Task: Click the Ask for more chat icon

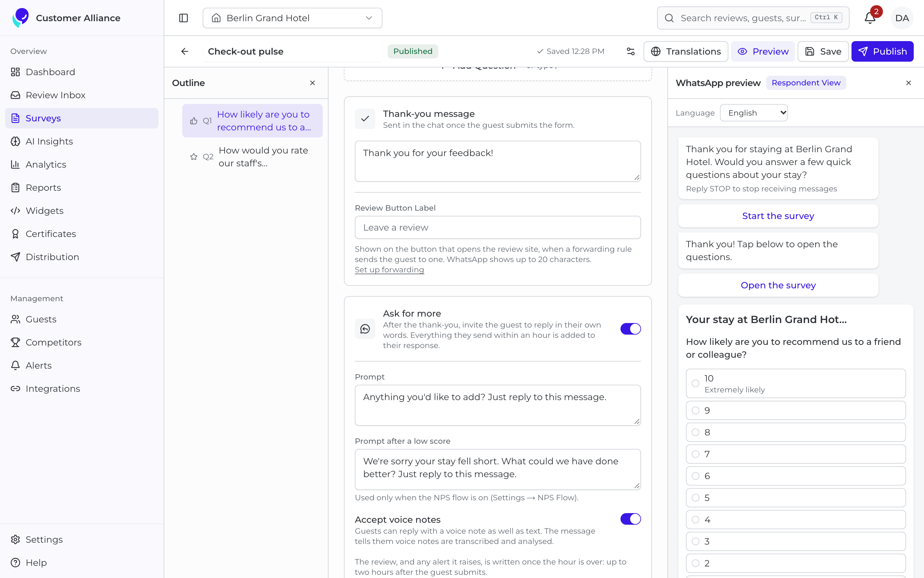Action: [x=365, y=329]
